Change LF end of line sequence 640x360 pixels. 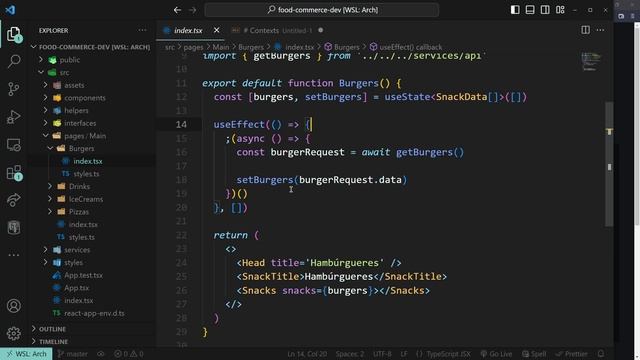coord(403,353)
